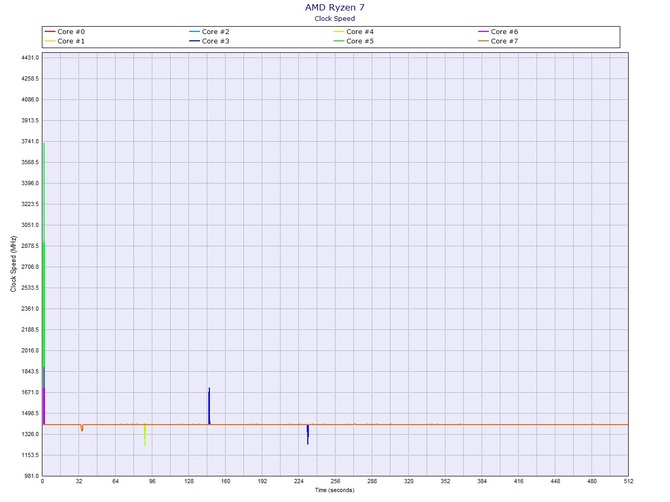Select the Core #6 legend label
This screenshot has height=502, width=670.
504,32
